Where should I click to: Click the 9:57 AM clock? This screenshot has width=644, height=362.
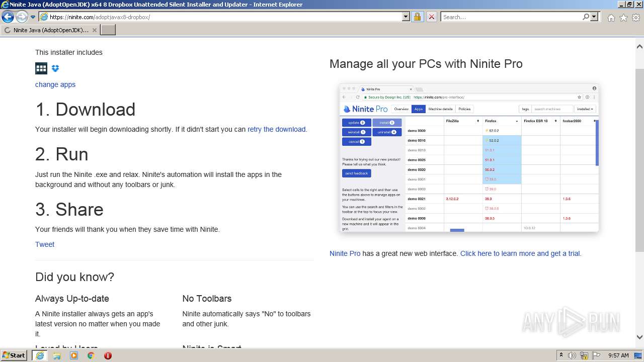[x=618, y=355]
